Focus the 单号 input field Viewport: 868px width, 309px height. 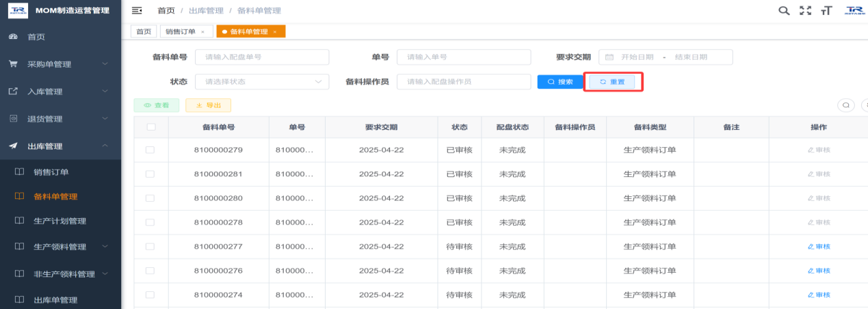[x=464, y=57]
